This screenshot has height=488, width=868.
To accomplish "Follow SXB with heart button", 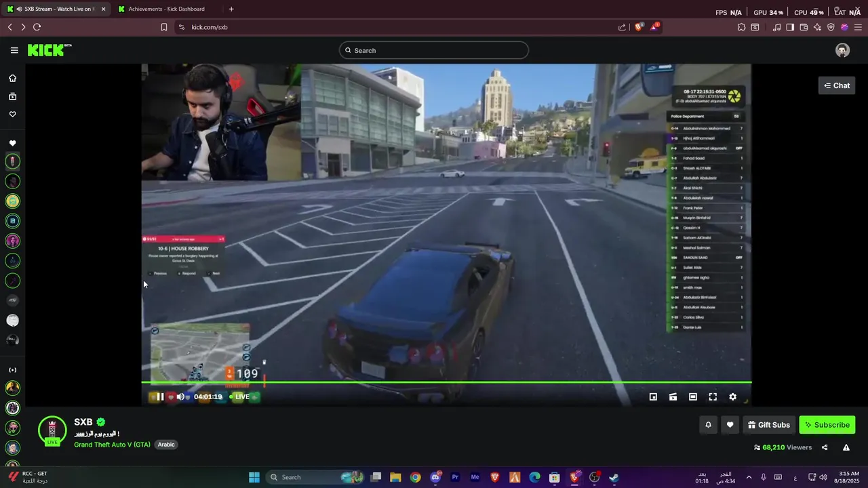I will tap(730, 425).
